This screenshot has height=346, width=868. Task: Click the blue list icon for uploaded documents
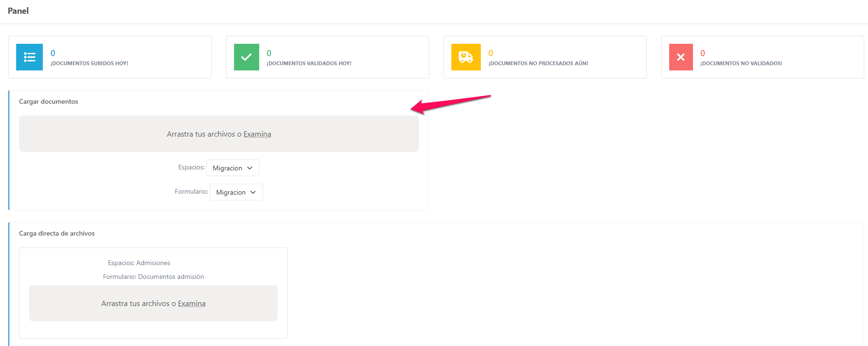pos(29,57)
